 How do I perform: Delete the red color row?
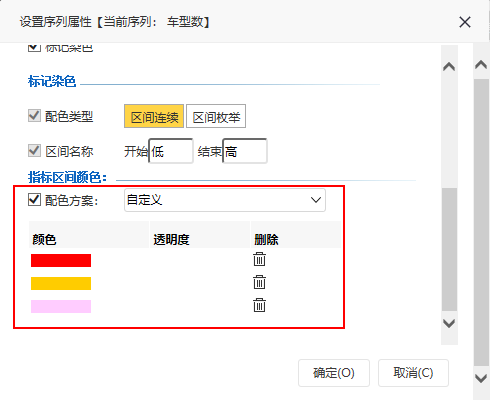coord(259,259)
